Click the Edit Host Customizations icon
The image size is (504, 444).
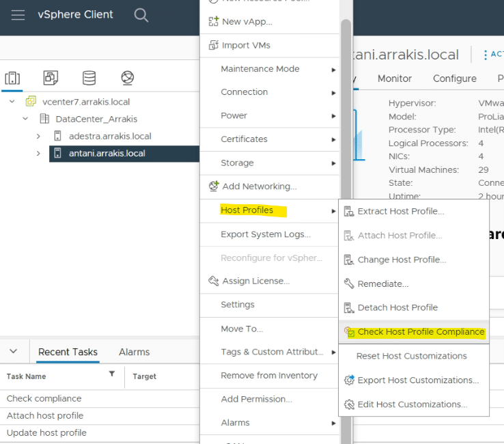point(349,404)
